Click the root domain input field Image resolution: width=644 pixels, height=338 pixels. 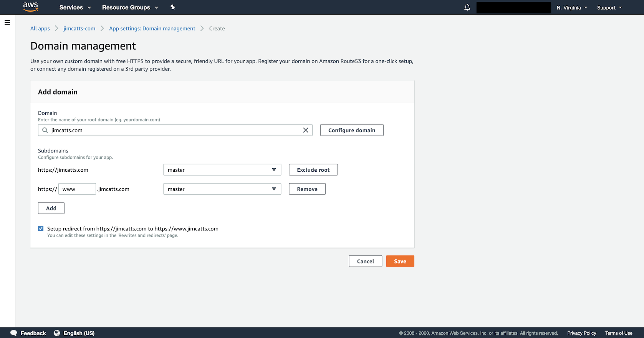[175, 130]
